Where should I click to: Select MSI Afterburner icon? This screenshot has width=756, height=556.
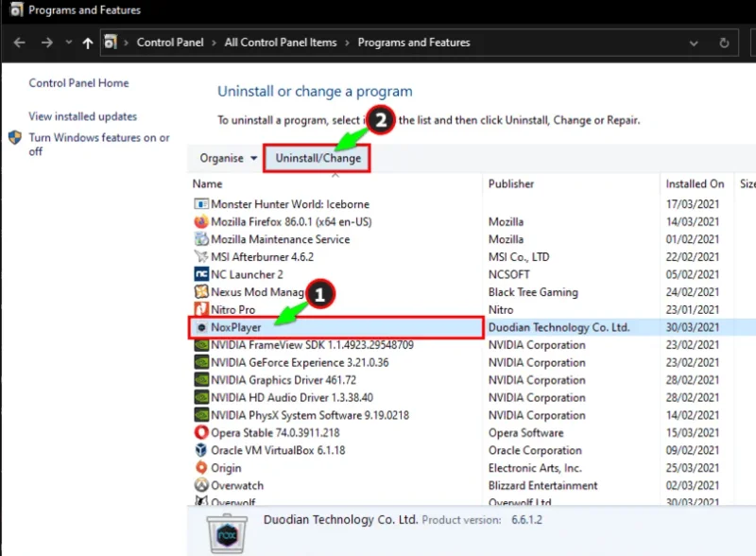pyautogui.click(x=201, y=256)
